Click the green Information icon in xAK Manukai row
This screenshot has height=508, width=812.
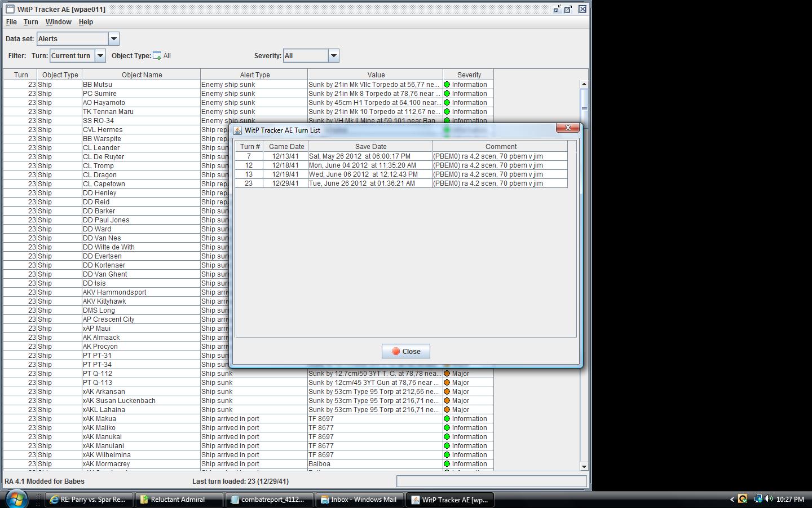click(x=447, y=437)
